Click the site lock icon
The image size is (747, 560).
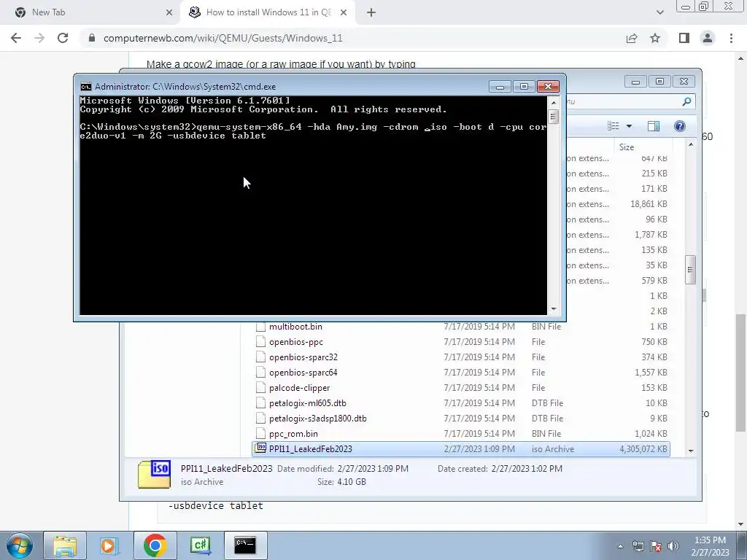[x=92, y=38]
